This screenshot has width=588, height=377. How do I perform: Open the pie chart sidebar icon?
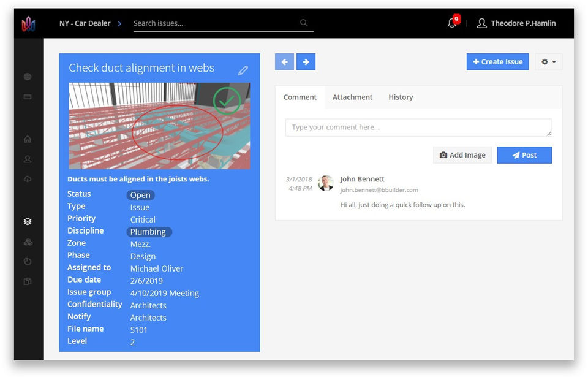coord(28,262)
